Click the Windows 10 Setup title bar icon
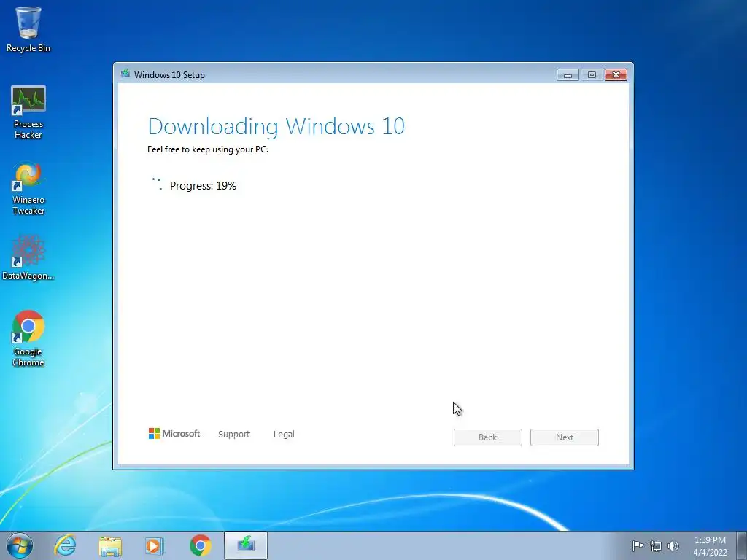747x560 pixels. point(125,74)
